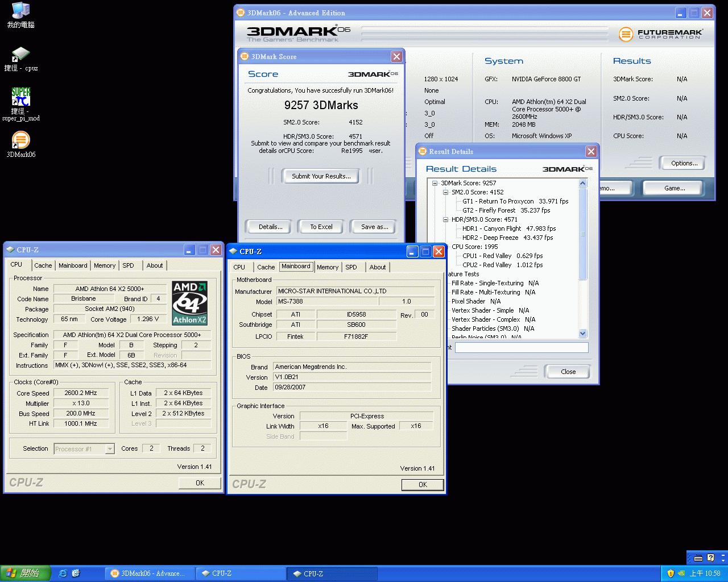Viewport: 728px width, 582px height.
Task: Click the taskbar clock showing 10:58
Action: (705, 573)
